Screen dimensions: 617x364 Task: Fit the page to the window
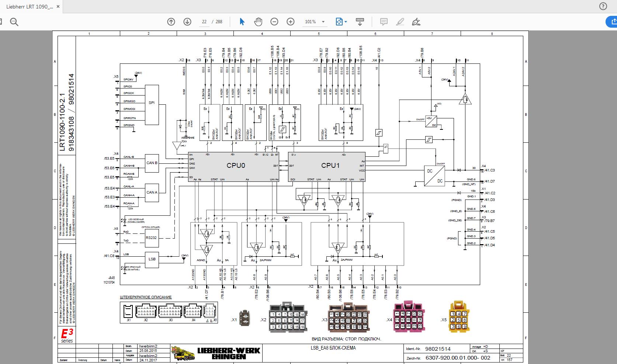pos(339,22)
